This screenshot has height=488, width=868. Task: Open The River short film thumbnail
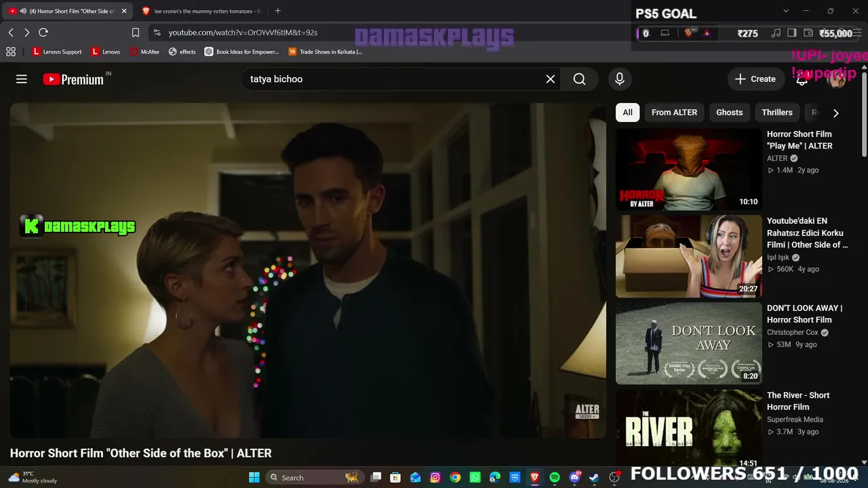pos(688,428)
